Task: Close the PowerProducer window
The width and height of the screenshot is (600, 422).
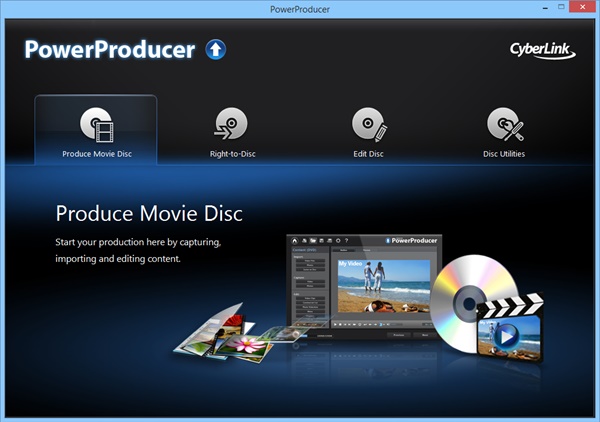Action: (582, 7)
